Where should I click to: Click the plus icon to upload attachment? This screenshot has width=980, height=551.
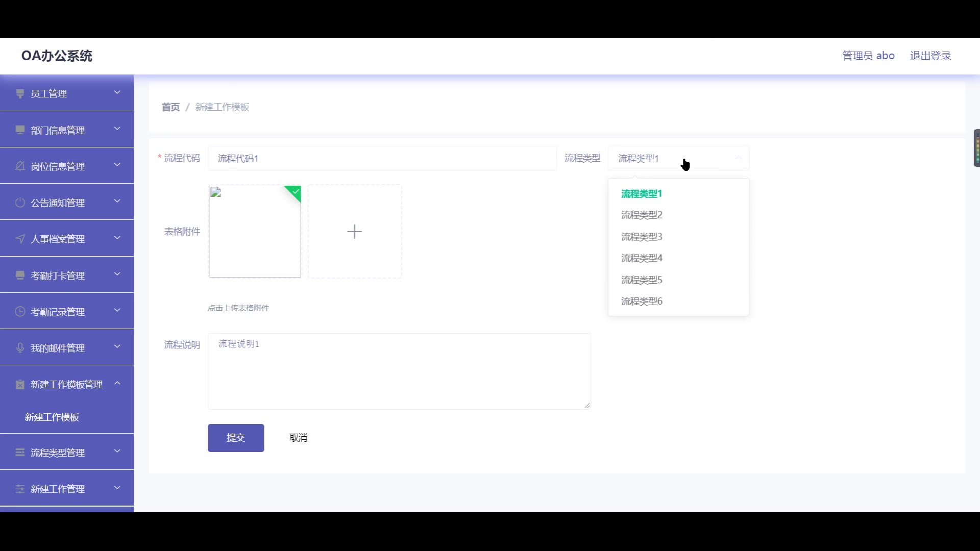354,232
